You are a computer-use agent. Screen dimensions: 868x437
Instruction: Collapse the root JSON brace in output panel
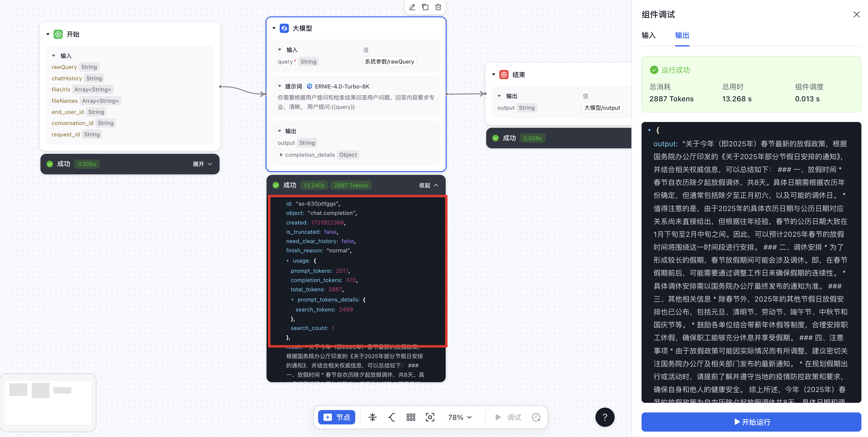coord(649,130)
